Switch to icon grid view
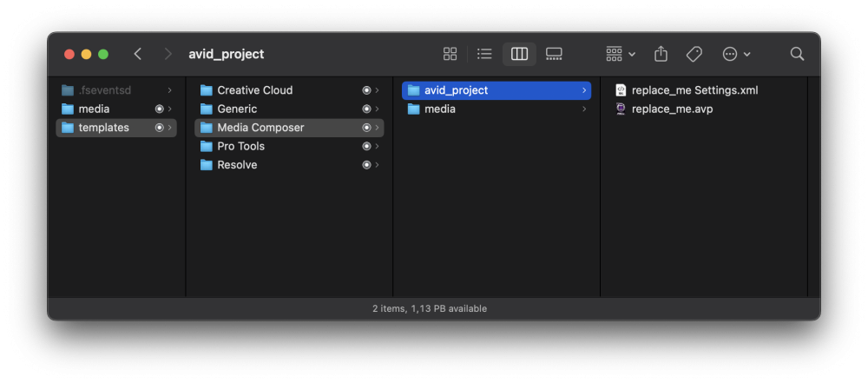868x383 pixels. [x=450, y=54]
